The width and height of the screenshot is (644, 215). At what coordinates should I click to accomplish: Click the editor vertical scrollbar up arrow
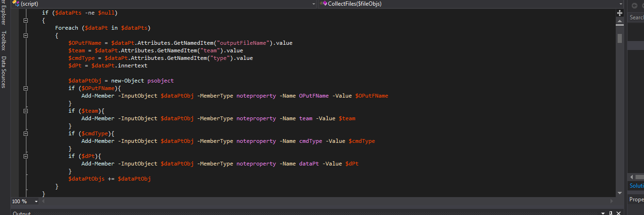[x=620, y=22]
